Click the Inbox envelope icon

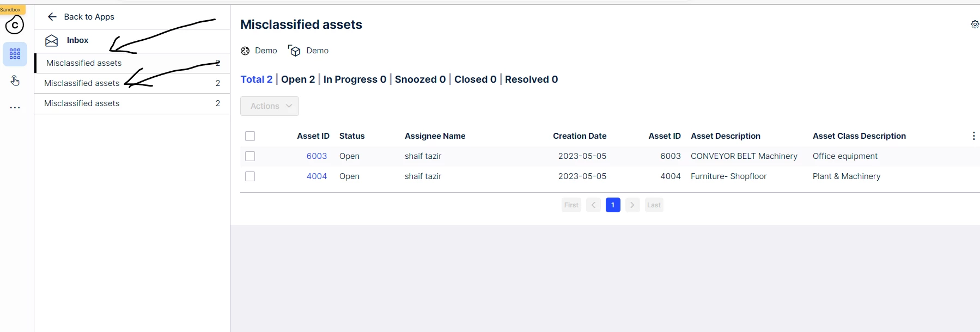[52, 40]
